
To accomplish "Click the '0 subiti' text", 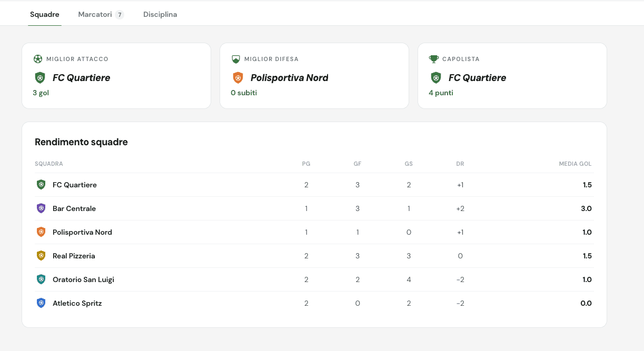I will point(244,93).
